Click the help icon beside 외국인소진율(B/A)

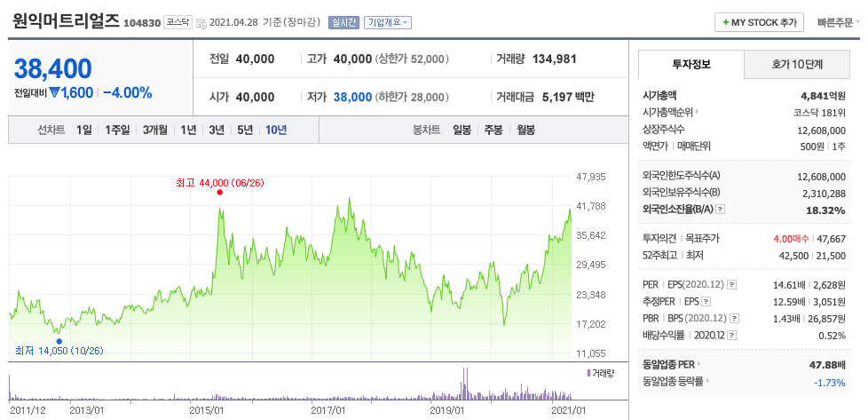(720, 210)
